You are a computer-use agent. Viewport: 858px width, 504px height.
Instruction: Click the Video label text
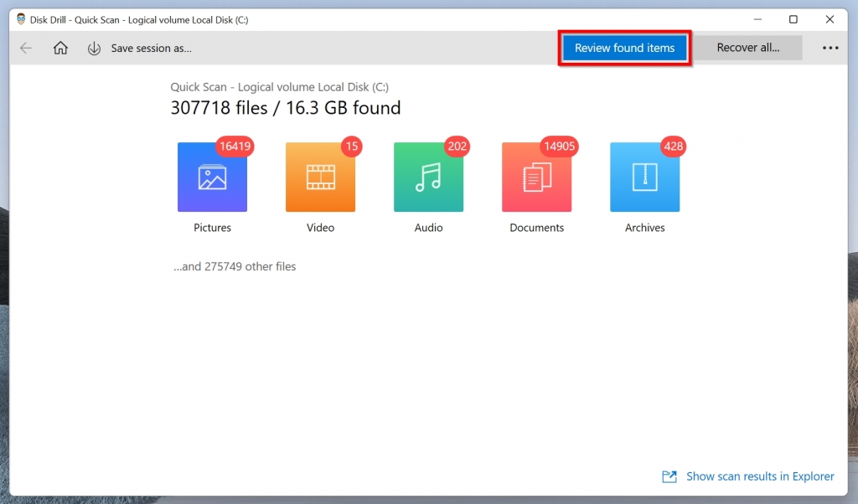click(320, 228)
